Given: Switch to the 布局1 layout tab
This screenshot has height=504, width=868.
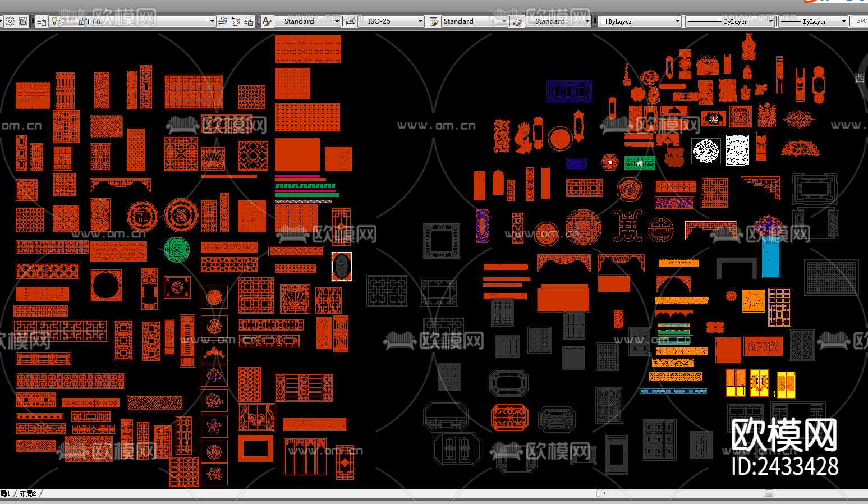Looking at the screenshot, I should (x=5, y=493).
